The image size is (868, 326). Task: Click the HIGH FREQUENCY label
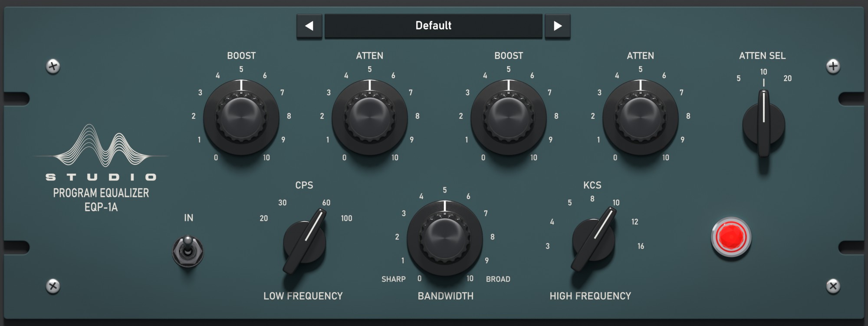(x=590, y=296)
